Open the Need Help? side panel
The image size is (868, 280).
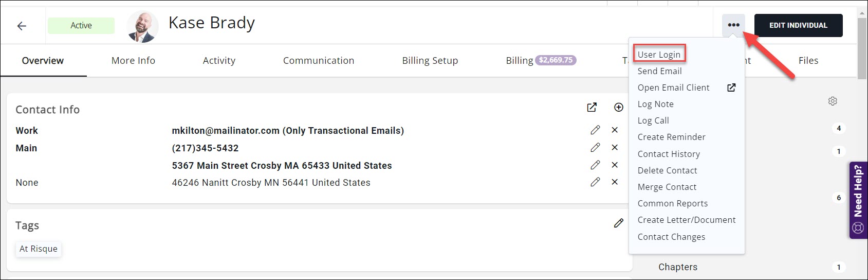858,200
